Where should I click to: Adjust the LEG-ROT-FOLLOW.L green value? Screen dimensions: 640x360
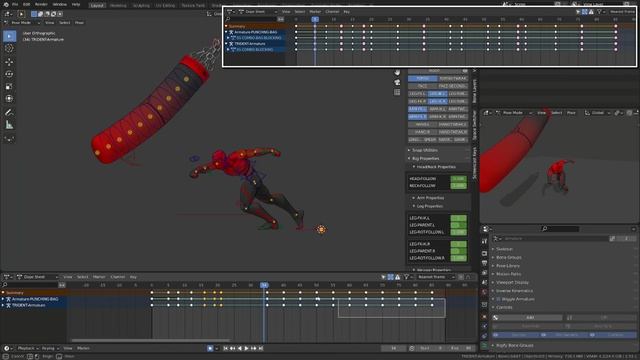[458, 232]
